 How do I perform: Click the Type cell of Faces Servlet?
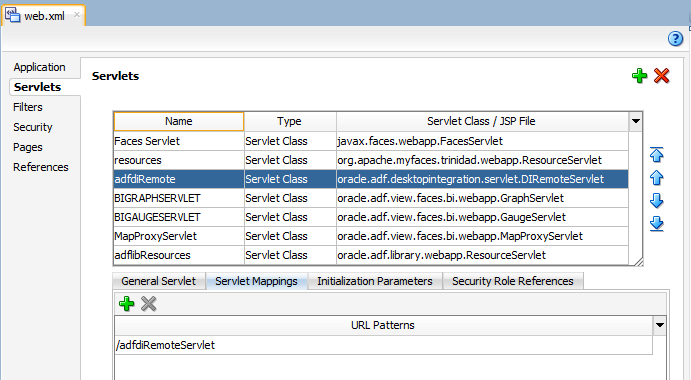[x=290, y=141]
